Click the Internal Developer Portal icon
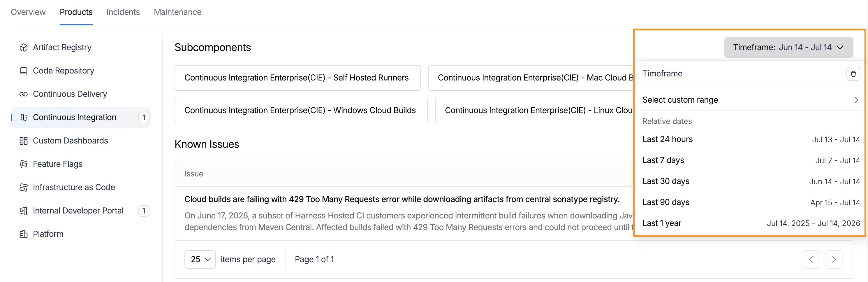868x282 pixels. coord(23,211)
